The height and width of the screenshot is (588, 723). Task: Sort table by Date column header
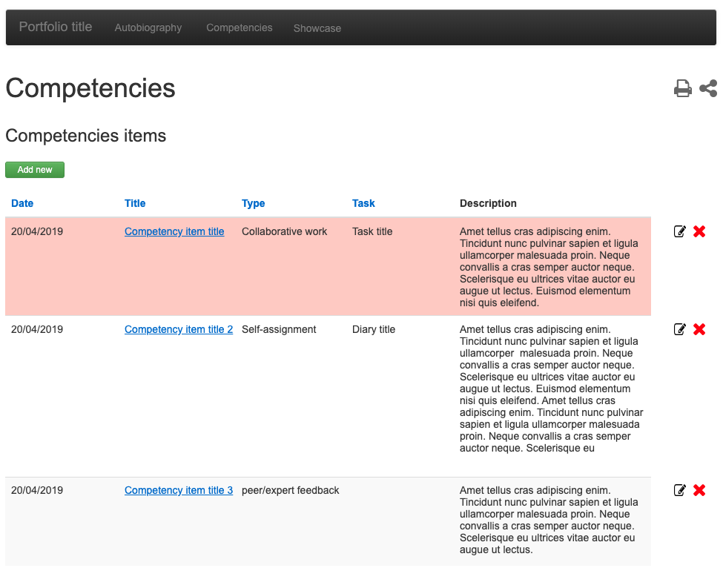(22, 204)
